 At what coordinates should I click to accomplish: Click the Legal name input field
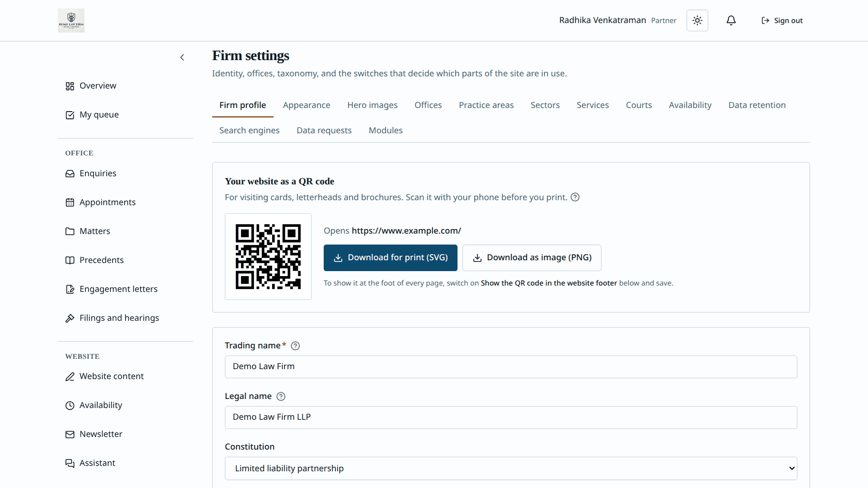511,418
